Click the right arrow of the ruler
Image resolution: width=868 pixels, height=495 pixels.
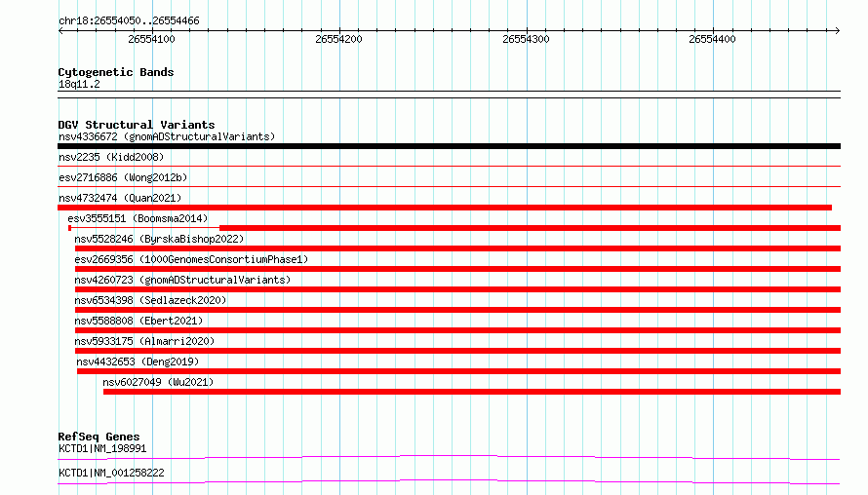tap(837, 31)
